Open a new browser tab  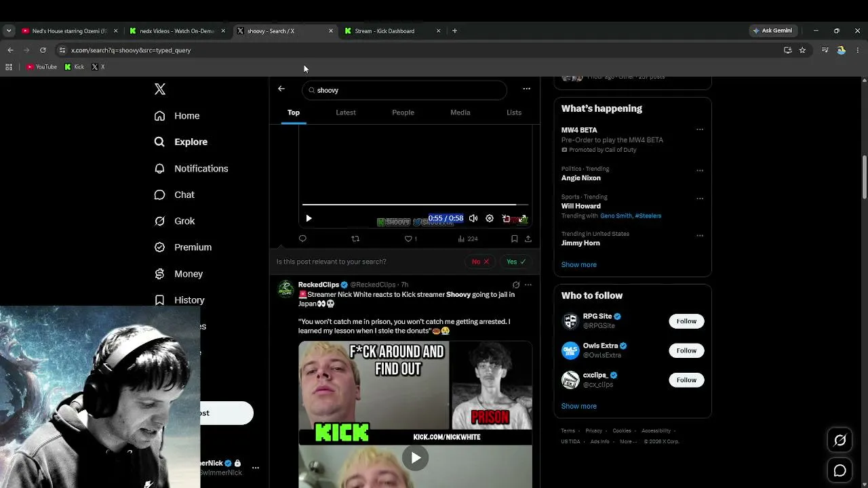(454, 30)
